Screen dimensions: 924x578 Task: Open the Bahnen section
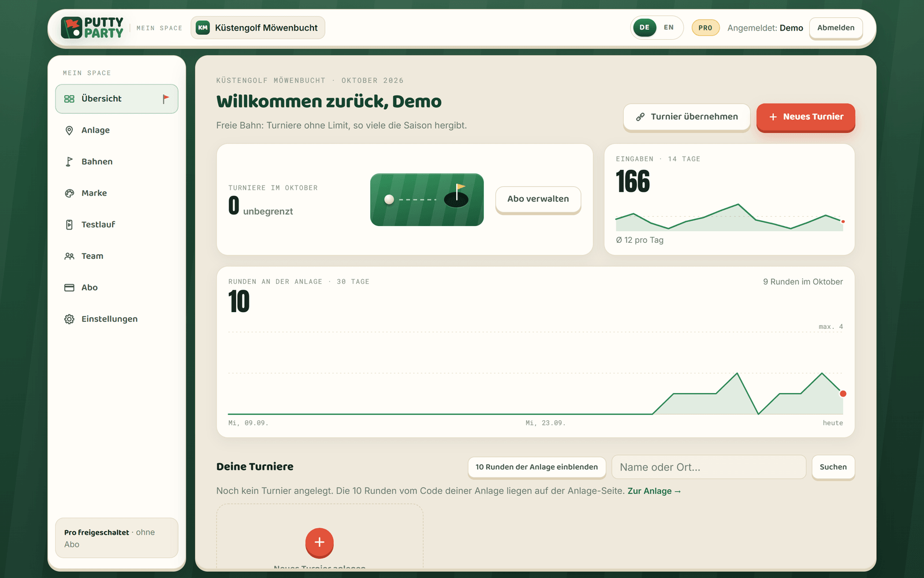pos(117,162)
